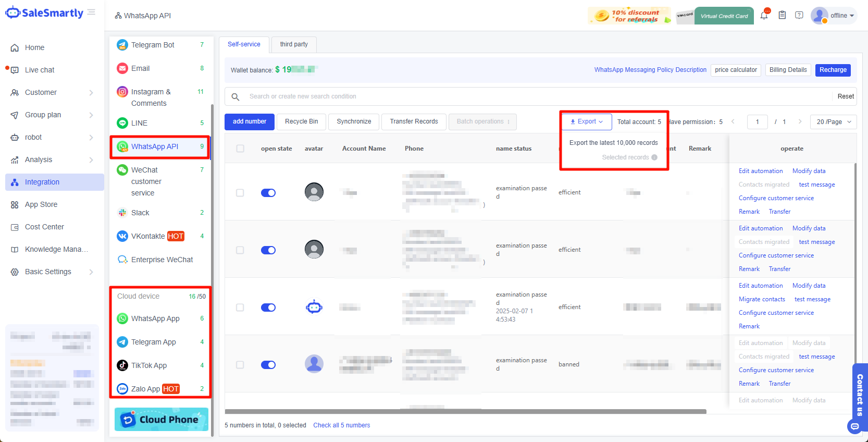Open the Email channel
This screenshot has height=442, width=868.
click(160, 68)
